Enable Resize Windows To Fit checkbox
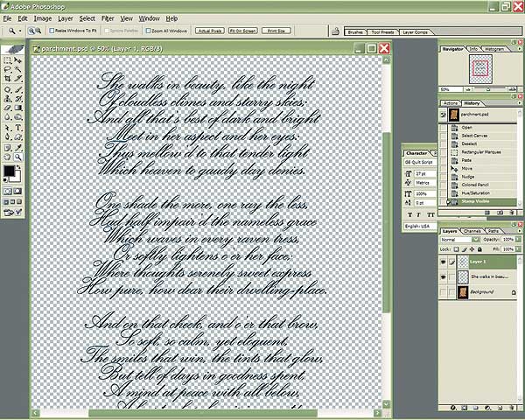 point(52,31)
